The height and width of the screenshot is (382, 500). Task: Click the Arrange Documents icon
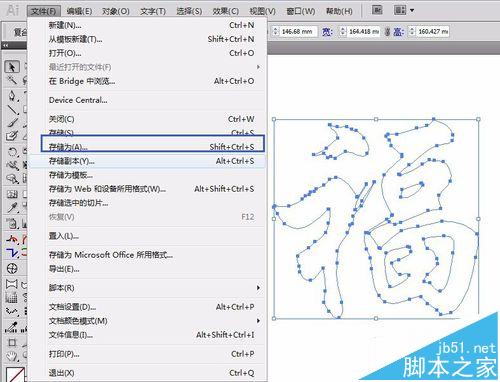point(400,10)
